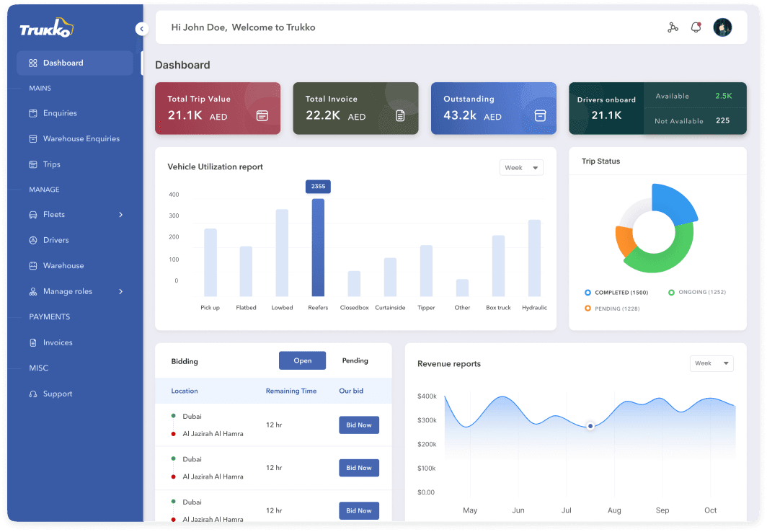Screen dimensions: 767x532
Task: Select the Total Trip Value card
Action: [218, 109]
